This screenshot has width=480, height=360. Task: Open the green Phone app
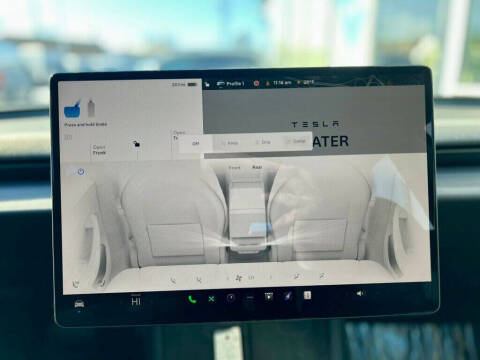point(192,299)
